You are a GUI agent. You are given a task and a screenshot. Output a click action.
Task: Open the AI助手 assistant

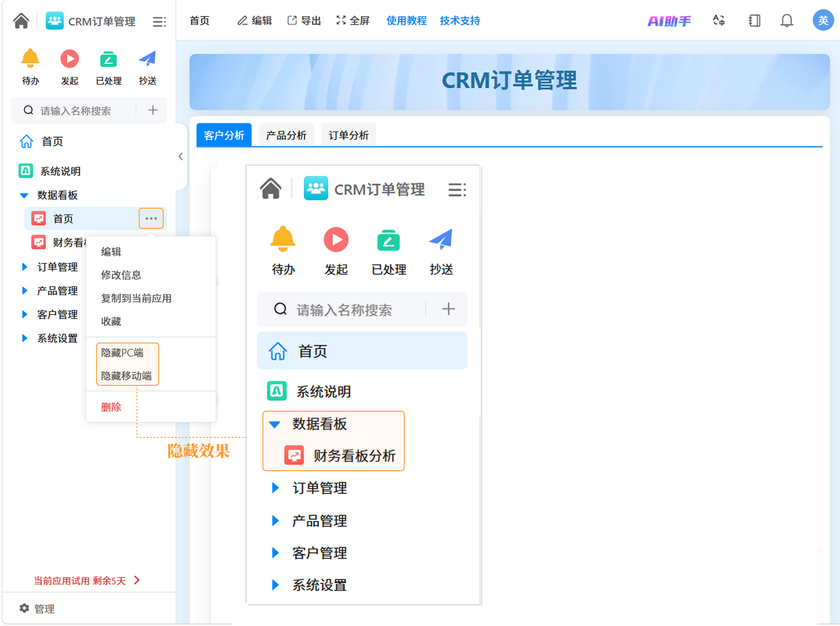pos(670,21)
